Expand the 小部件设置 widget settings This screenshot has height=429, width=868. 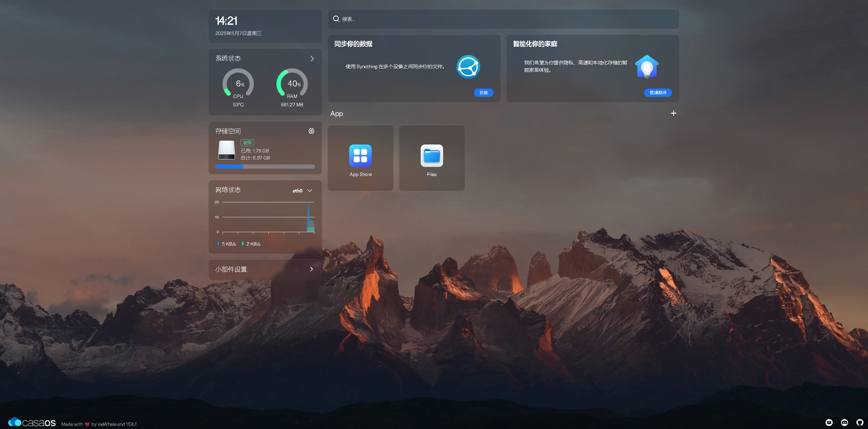(x=311, y=269)
